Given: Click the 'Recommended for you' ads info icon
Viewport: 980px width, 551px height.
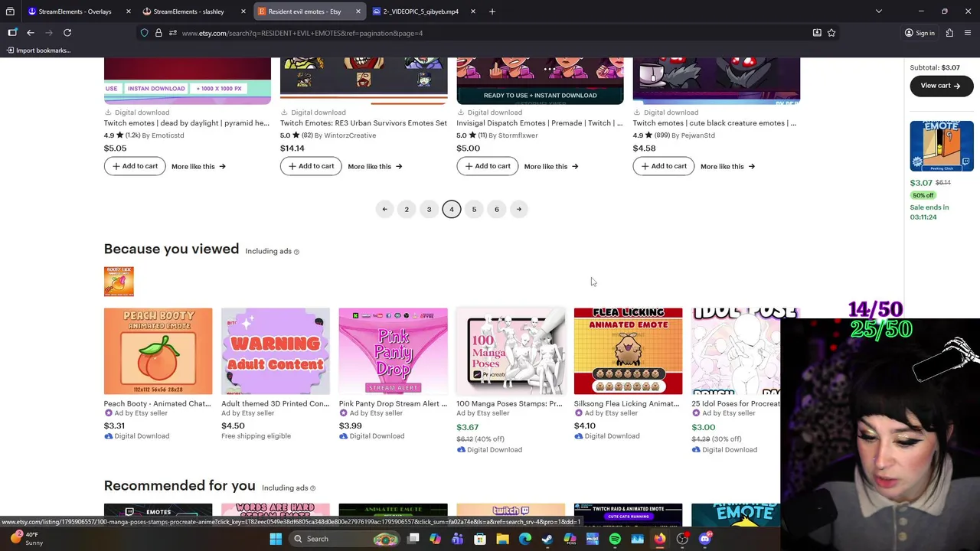Looking at the screenshot, I should click(312, 488).
